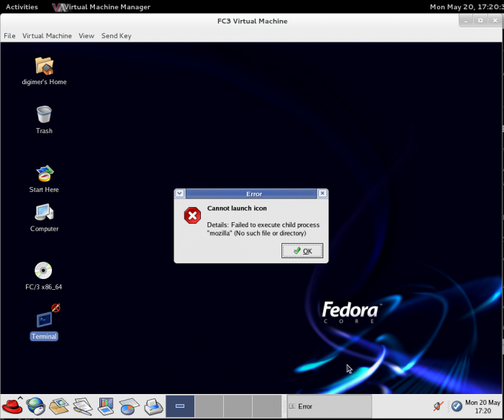
Task: Open the Error dialog window menu arrow
Action: coord(180,193)
